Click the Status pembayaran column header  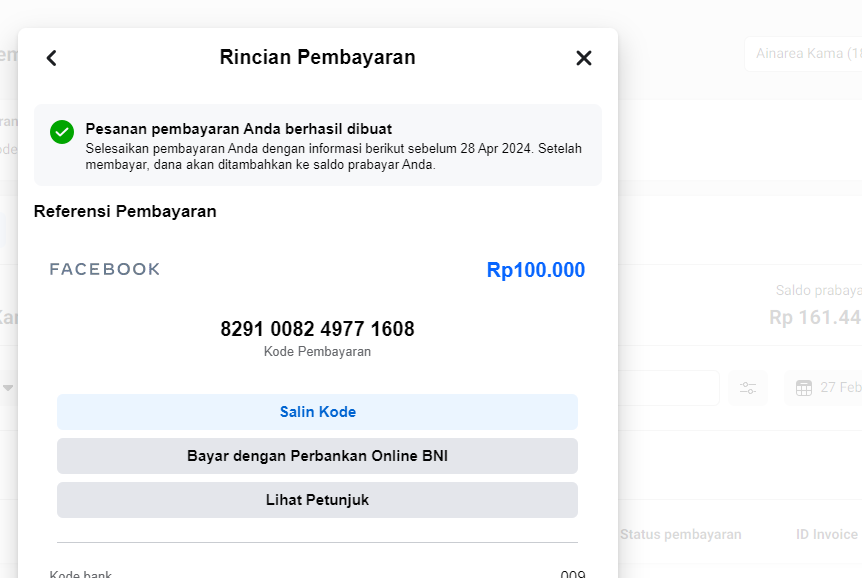tap(681, 534)
